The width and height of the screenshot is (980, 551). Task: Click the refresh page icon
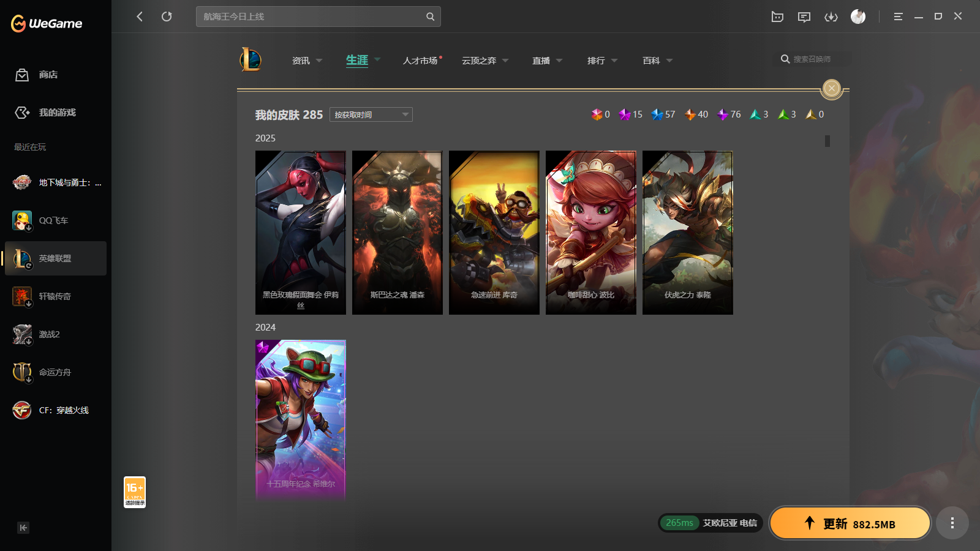coord(167,17)
